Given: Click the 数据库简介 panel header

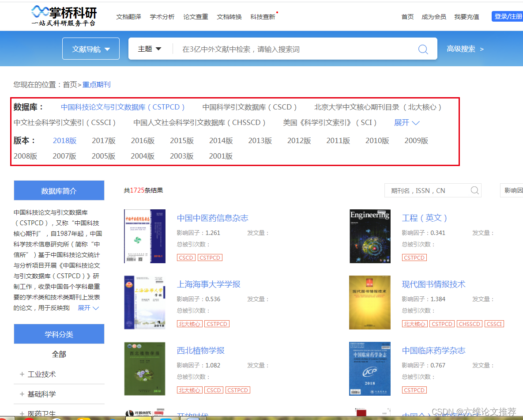Looking at the screenshot, I should coord(59,191).
